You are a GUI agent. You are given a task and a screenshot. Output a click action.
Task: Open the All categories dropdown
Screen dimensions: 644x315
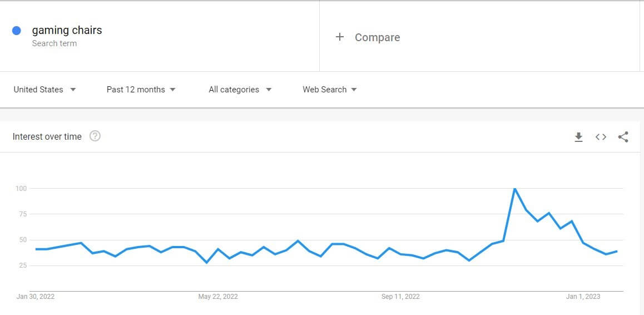(x=240, y=90)
